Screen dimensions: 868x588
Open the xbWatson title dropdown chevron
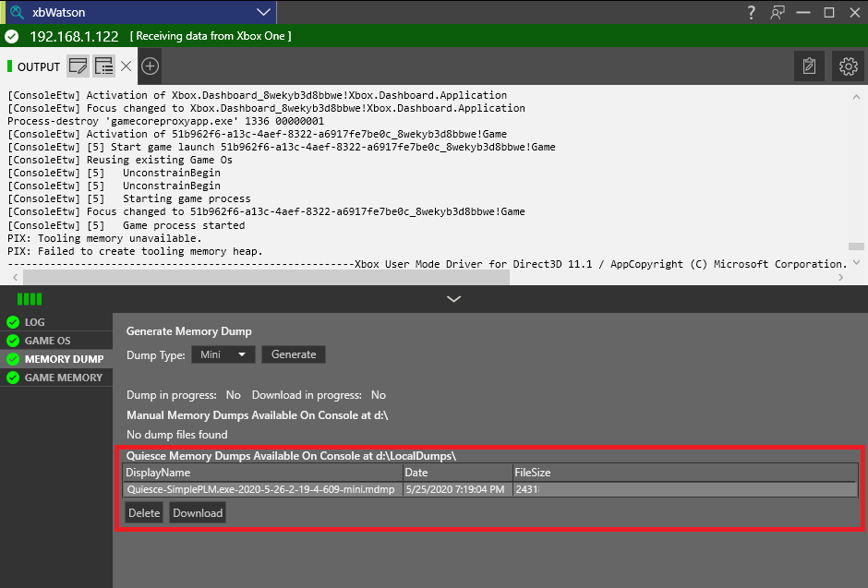264,12
